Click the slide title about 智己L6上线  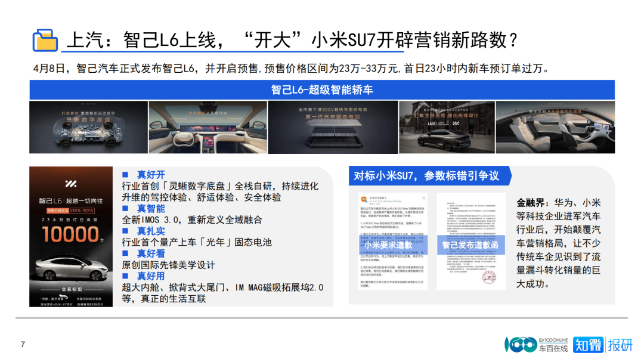pyautogui.click(x=292, y=41)
